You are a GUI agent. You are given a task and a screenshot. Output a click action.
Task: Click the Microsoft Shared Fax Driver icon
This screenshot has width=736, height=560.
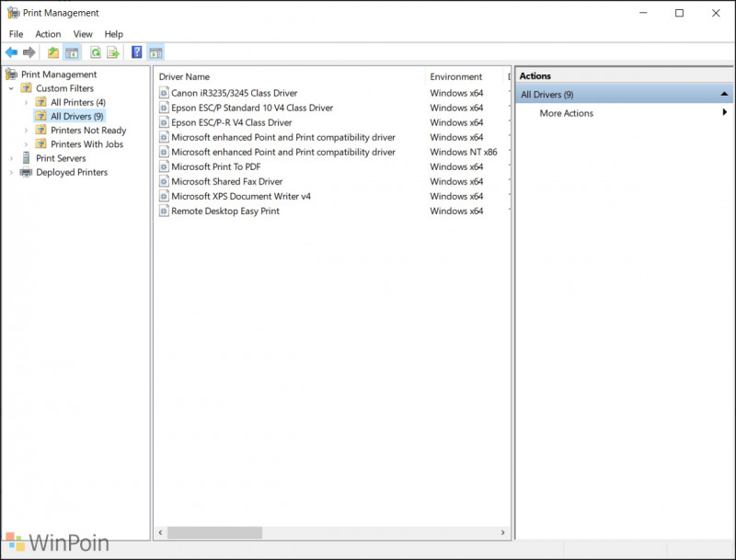164,181
